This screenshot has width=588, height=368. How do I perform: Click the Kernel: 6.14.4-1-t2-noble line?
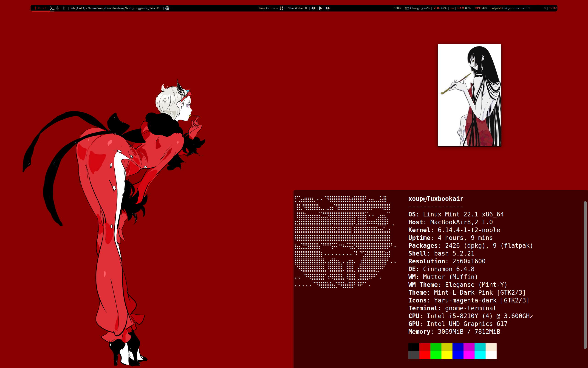point(454,230)
